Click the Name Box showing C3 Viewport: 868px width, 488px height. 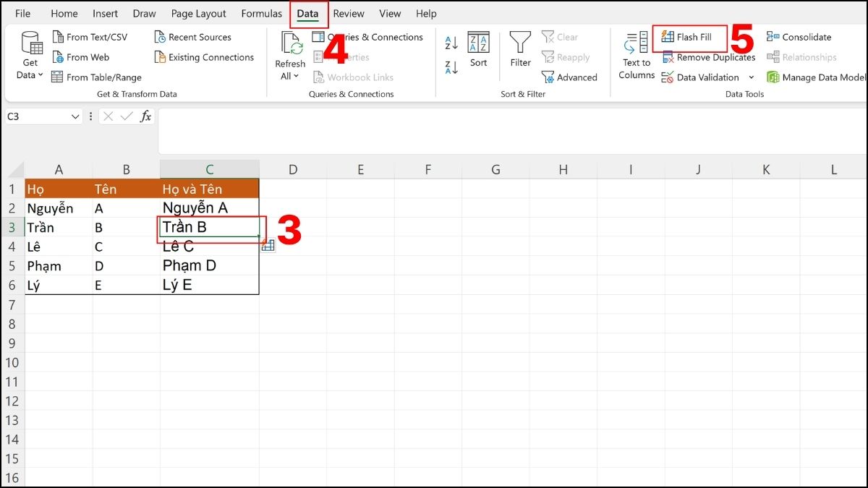(x=37, y=116)
